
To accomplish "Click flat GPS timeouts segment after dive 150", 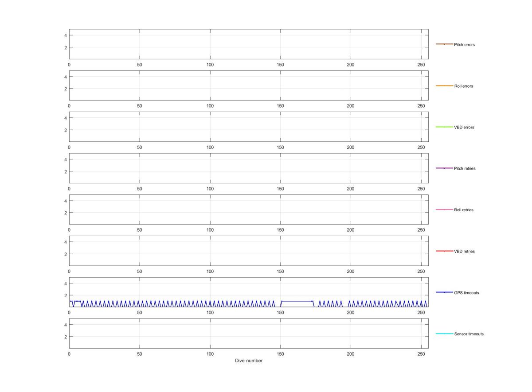I will (x=297, y=301).
